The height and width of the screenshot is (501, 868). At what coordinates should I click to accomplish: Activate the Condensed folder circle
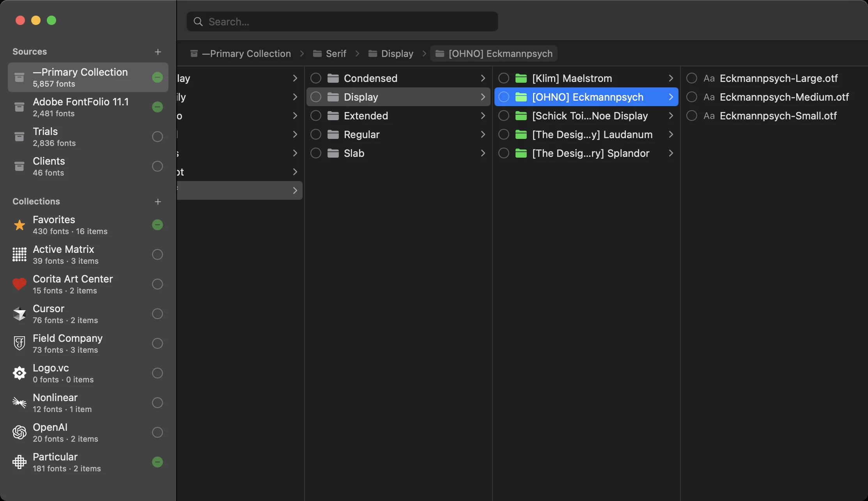click(x=316, y=78)
